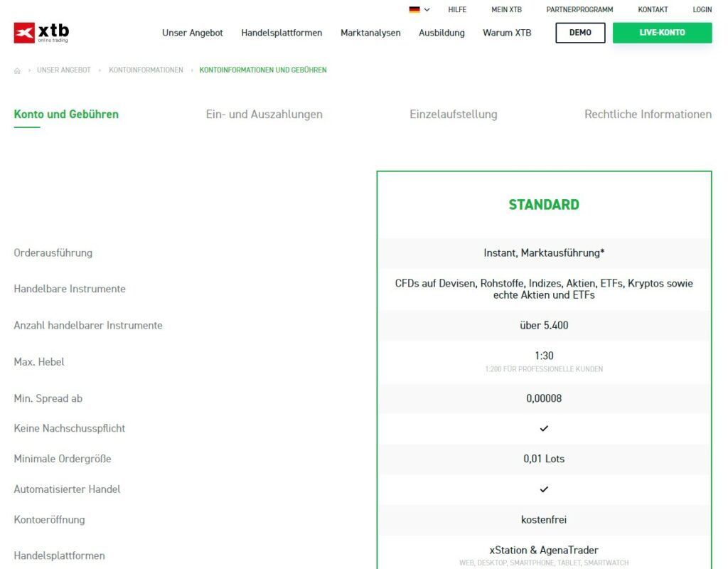Image resolution: width=728 pixels, height=569 pixels.
Task: Click the KONTOINFORMATIONEN breadcrumb
Action: [x=146, y=70]
